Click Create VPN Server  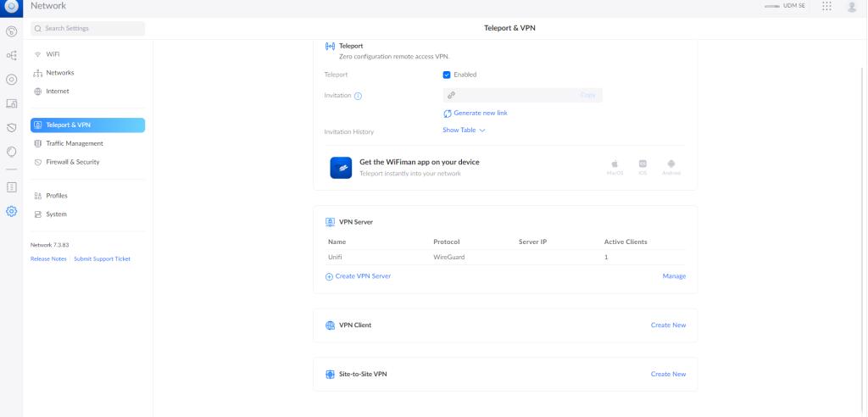(x=359, y=276)
